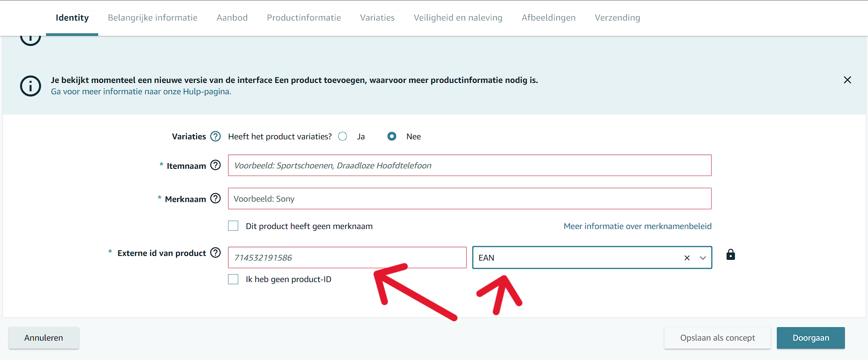Screen dimensions: 868x360
Task: Switch to the Identity tab
Action: click(x=72, y=18)
